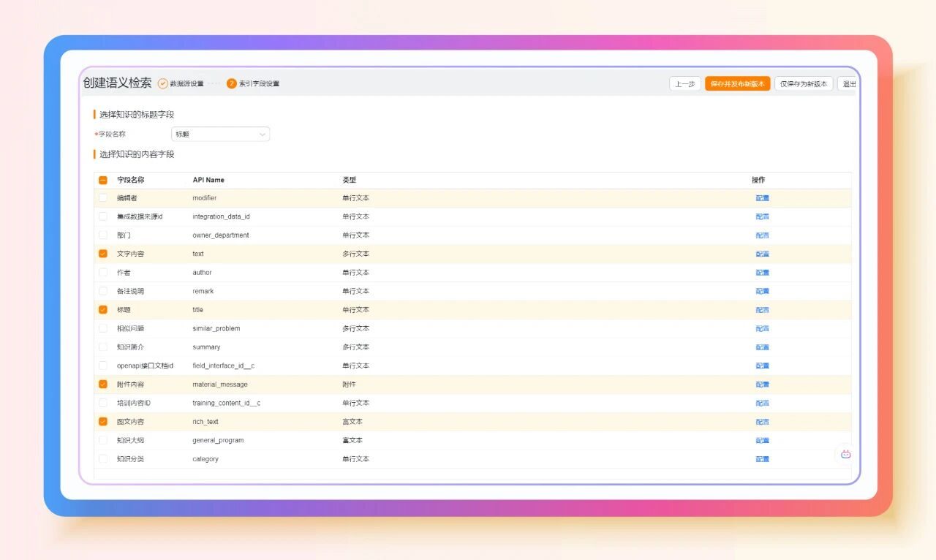The image size is (936, 560).
Task: Expand the 字段名称 dropdown showing 标题
Action: coord(220,135)
